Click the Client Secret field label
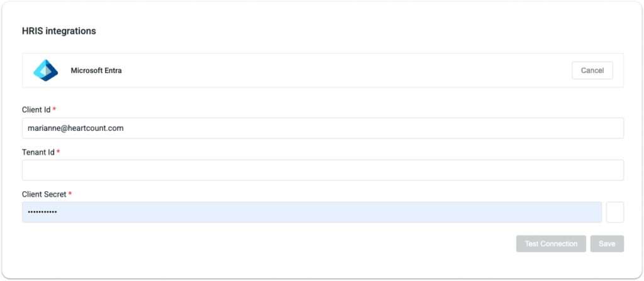The image size is (644, 281). tap(44, 194)
